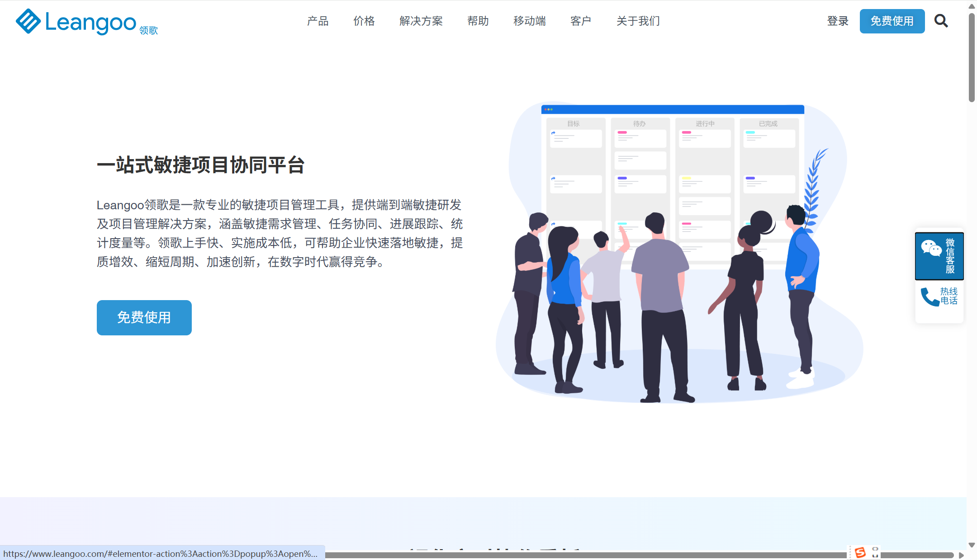Expand the 解决方案 navigation menu
The width and height of the screenshot is (977, 560).
(x=421, y=21)
